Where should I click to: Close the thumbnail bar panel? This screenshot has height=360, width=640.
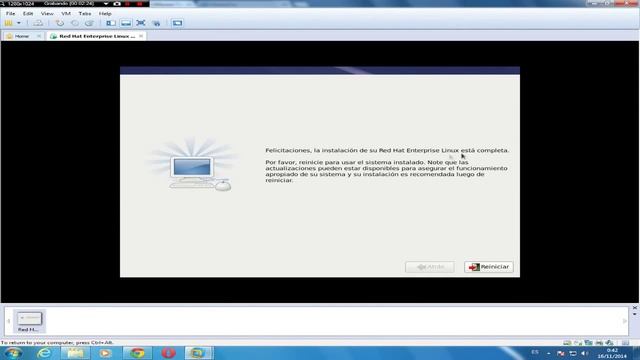[x=635, y=307]
